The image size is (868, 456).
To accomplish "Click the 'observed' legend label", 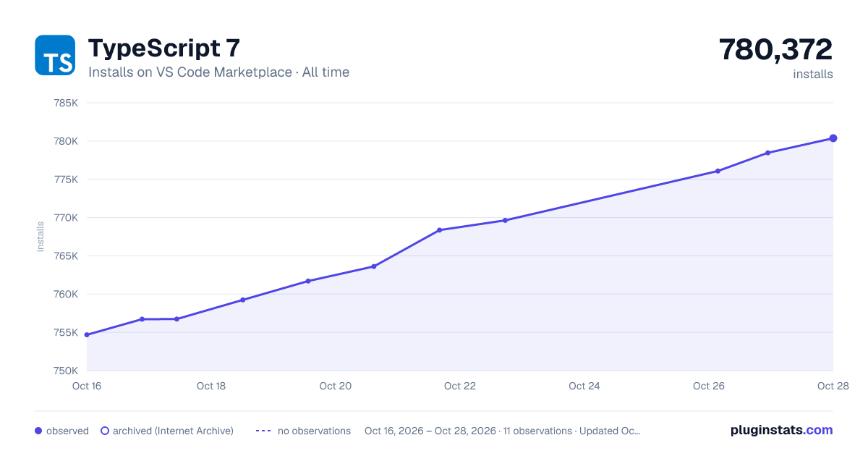I will [x=67, y=431].
